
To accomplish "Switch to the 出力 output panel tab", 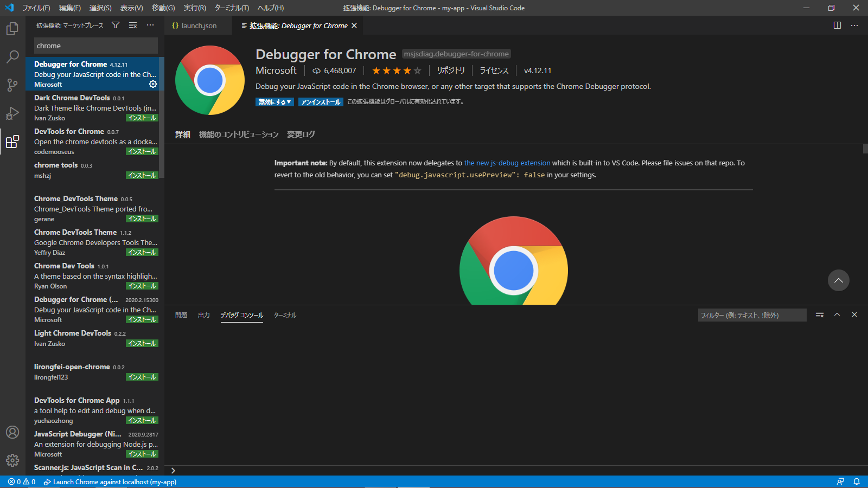I will pos(204,315).
